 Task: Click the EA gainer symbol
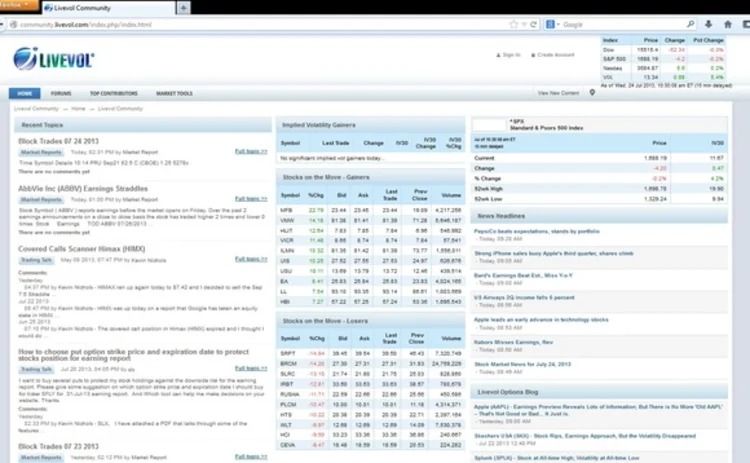click(x=284, y=281)
